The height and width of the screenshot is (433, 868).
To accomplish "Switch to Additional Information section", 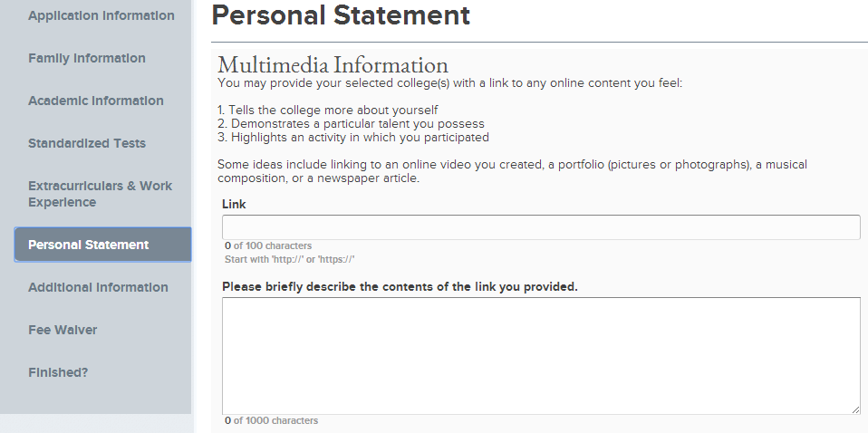I will point(98,287).
